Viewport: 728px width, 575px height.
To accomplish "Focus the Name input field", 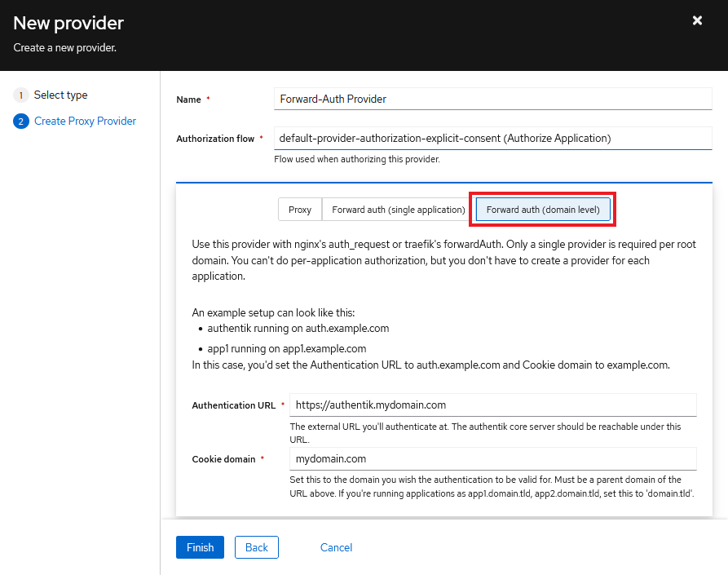I will coord(492,99).
